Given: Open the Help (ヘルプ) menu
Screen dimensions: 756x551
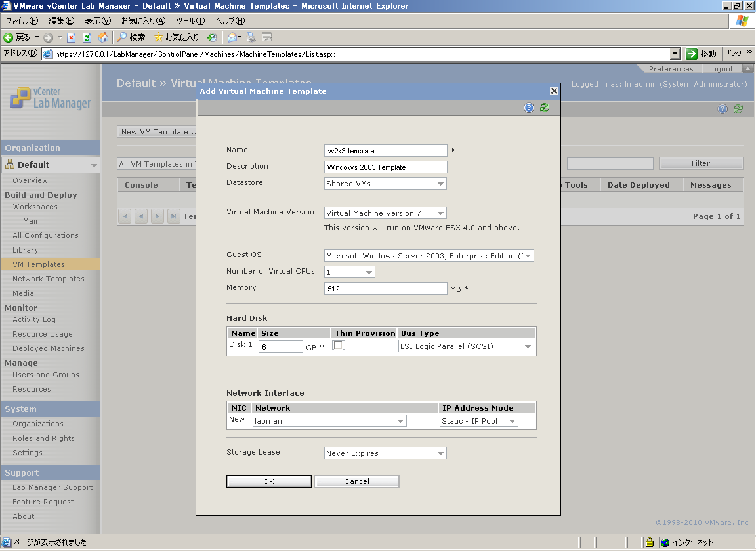Looking at the screenshot, I should 230,21.
